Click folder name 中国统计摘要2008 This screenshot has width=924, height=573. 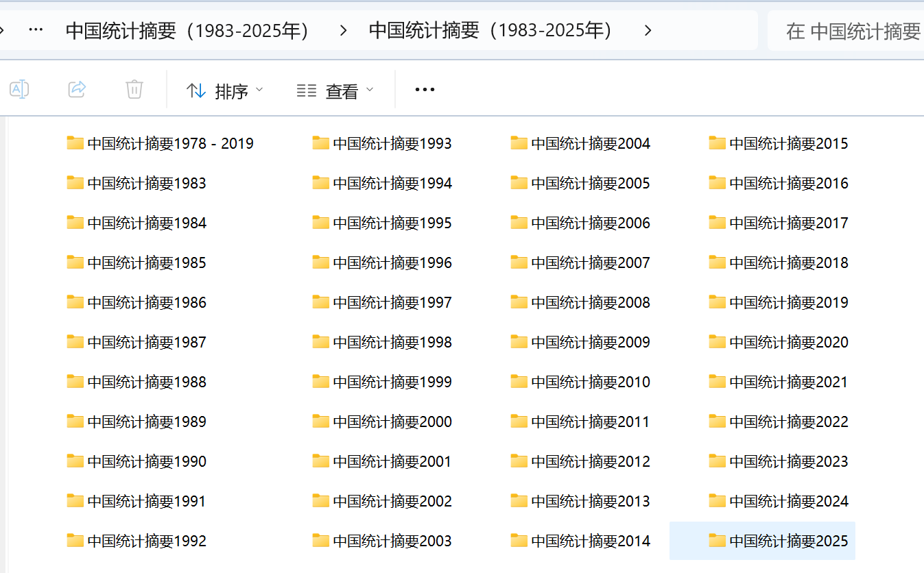point(591,302)
